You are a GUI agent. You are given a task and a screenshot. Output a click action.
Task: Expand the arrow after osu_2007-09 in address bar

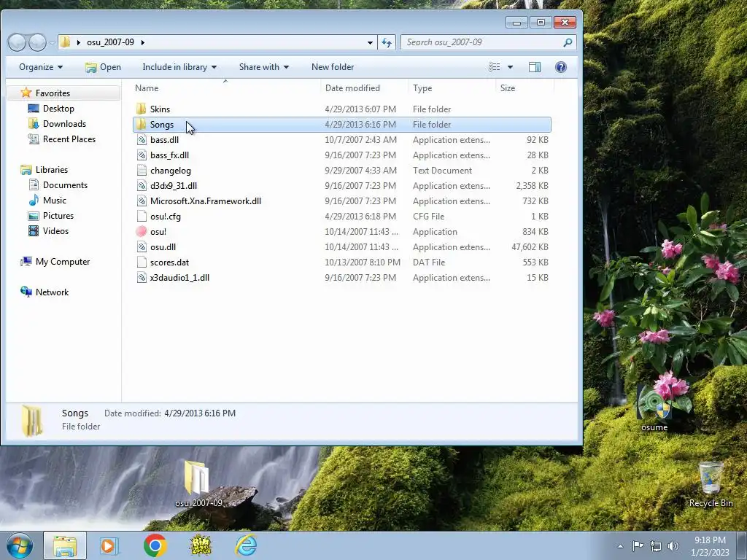pos(142,42)
